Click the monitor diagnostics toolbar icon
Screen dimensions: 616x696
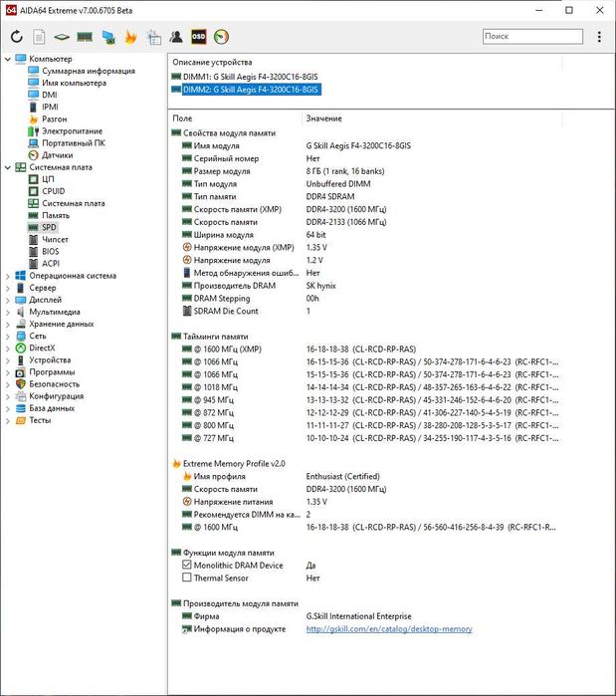tap(108, 37)
